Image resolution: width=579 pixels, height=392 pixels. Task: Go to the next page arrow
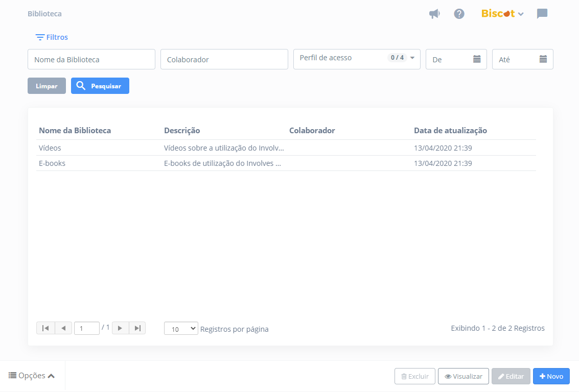(120, 328)
